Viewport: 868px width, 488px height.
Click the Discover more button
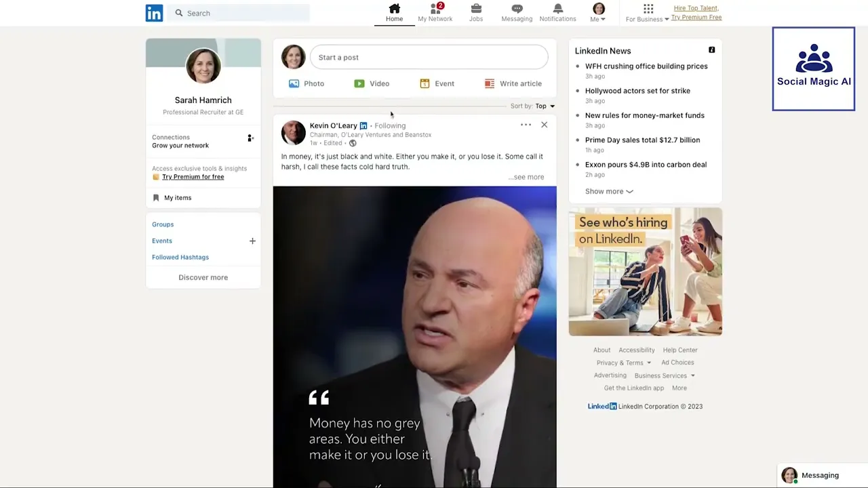203,277
